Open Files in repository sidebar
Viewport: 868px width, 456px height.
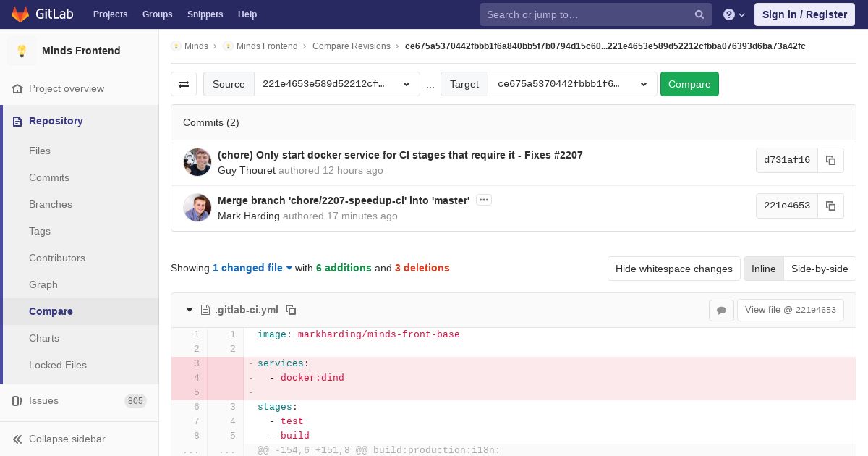[40, 151]
